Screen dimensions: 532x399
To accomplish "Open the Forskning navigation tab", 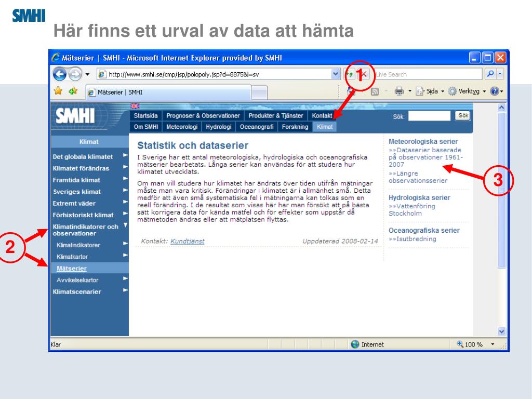I will (295, 127).
